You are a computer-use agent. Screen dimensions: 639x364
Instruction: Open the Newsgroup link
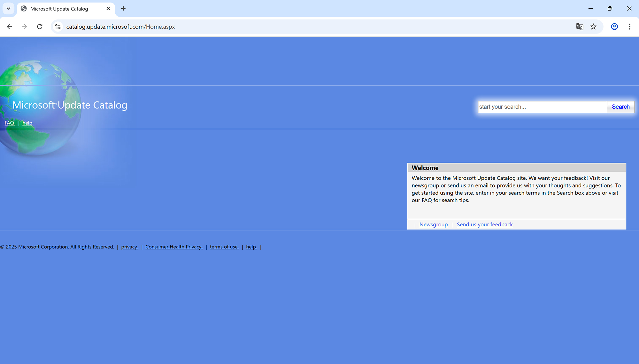pos(434,224)
